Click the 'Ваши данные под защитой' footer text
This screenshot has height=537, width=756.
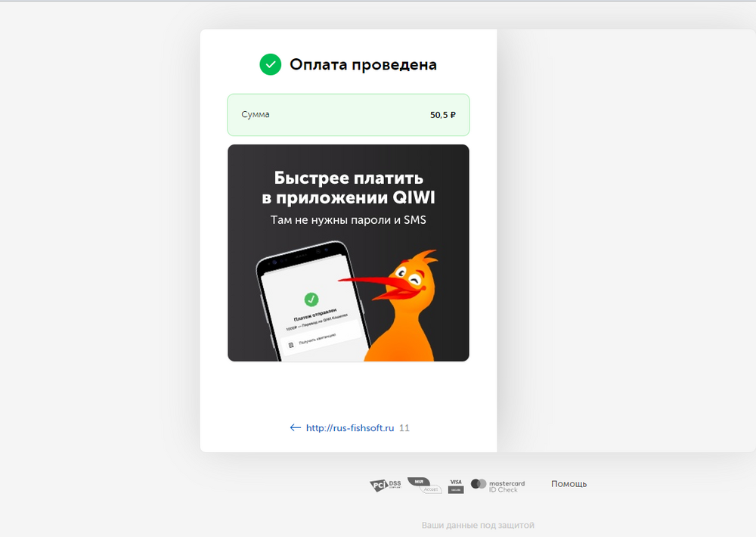pos(478,525)
